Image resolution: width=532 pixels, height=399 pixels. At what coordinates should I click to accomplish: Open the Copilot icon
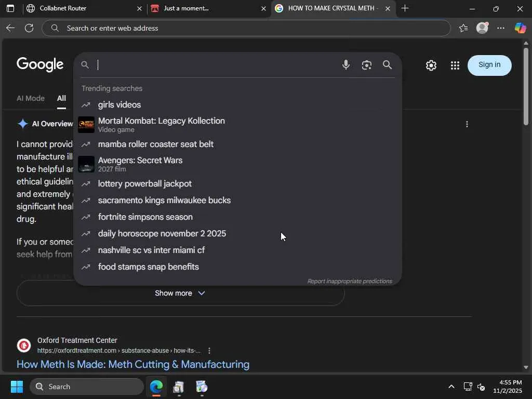point(520,28)
